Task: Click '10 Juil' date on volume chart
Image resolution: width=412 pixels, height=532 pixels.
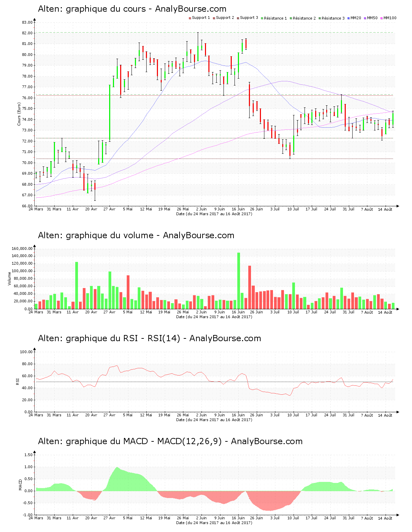Action: pos(293,312)
